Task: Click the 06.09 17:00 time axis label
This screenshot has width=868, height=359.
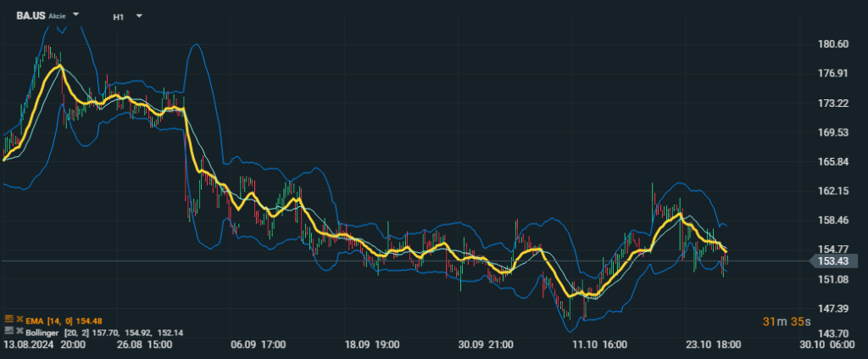Action: (x=258, y=345)
